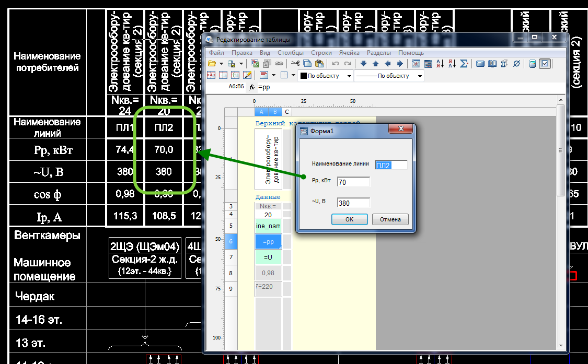The image size is (588, 364).
Task: Open the Столбцы menu
Action: [x=291, y=53]
